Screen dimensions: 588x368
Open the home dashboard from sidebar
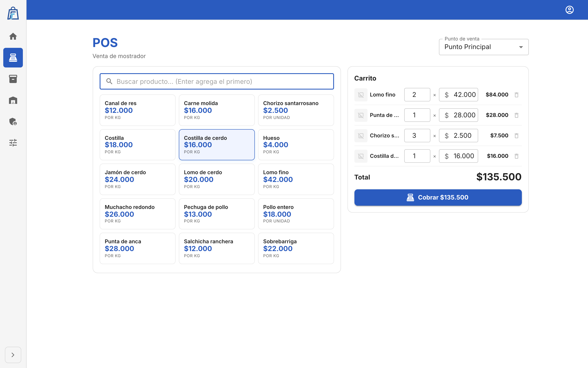pyautogui.click(x=13, y=36)
